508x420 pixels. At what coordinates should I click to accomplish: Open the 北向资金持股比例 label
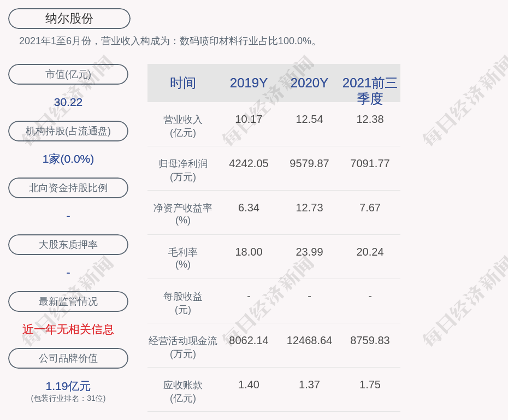68,188
